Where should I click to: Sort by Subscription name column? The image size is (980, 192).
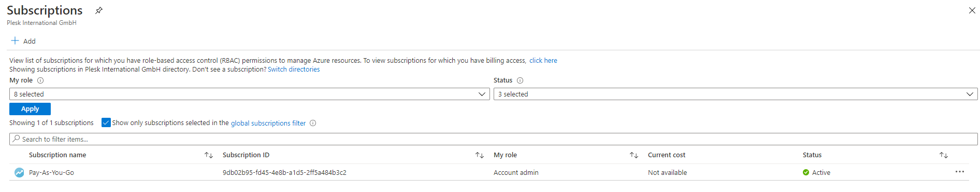209,155
